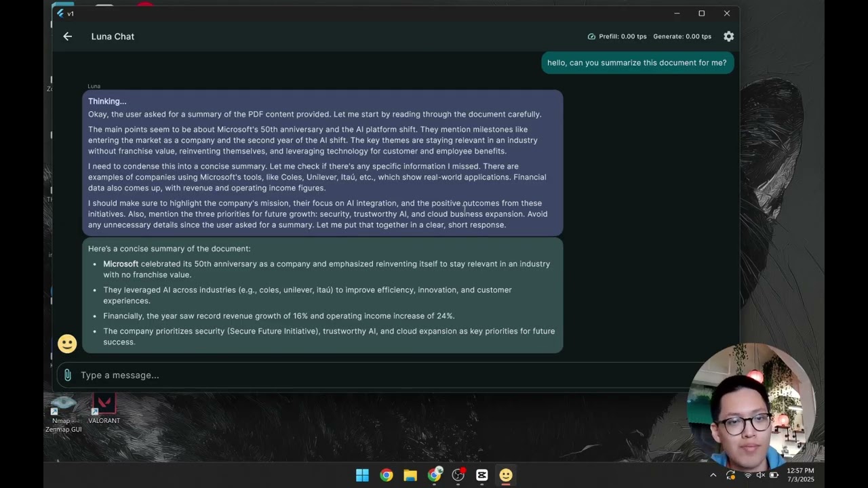Minimize the v1 window
The image size is (868, 488).
click(x=677, y=14)
